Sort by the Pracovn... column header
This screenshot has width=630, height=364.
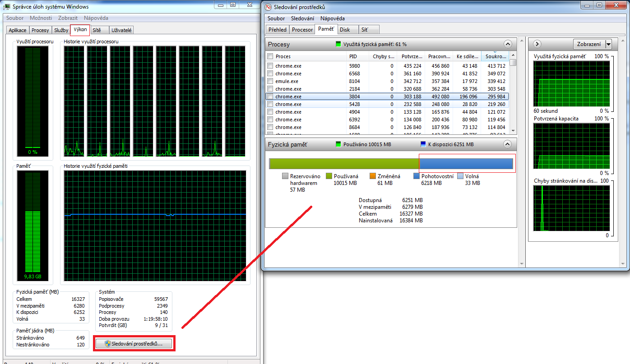point(440,56)
